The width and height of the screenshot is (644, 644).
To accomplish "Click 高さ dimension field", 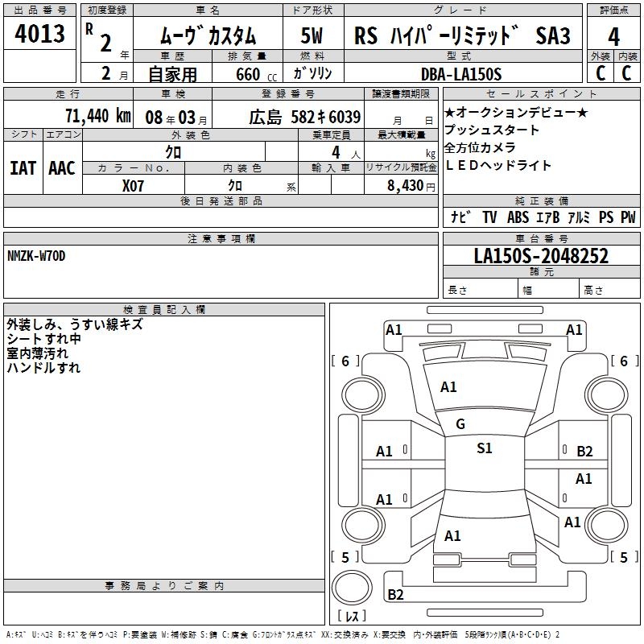I will [x=609, y=290].
